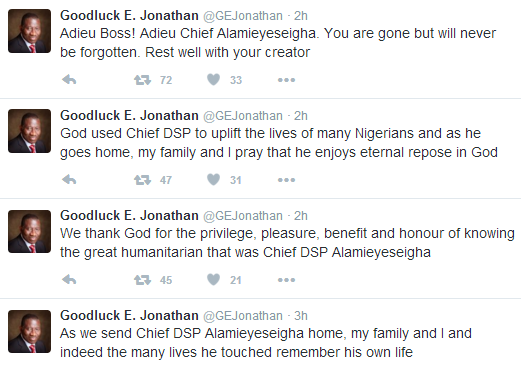Like the 'God used Chief DSP' tweet
Screen dimensions: 521x368
213,180
